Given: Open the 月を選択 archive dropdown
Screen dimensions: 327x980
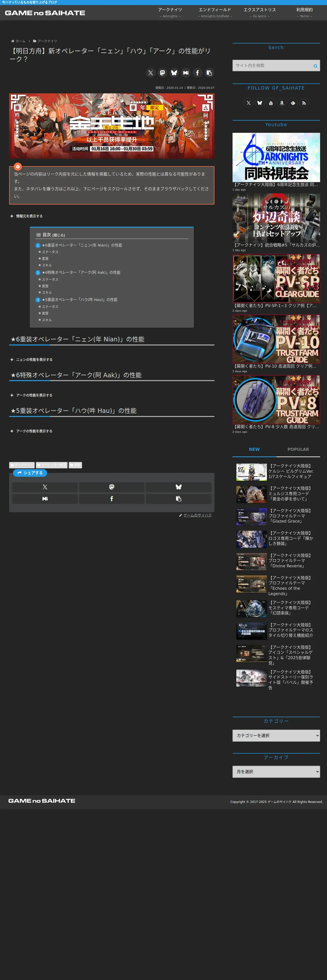Looking at the screenshot, I should pos(276,772).
